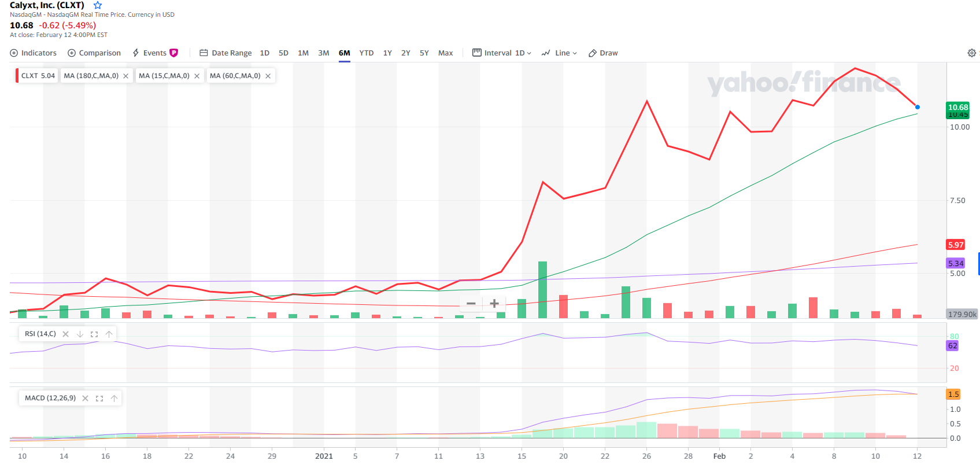Select the YTD range
This screenshot has height=468, width=980.
(367, 53)
